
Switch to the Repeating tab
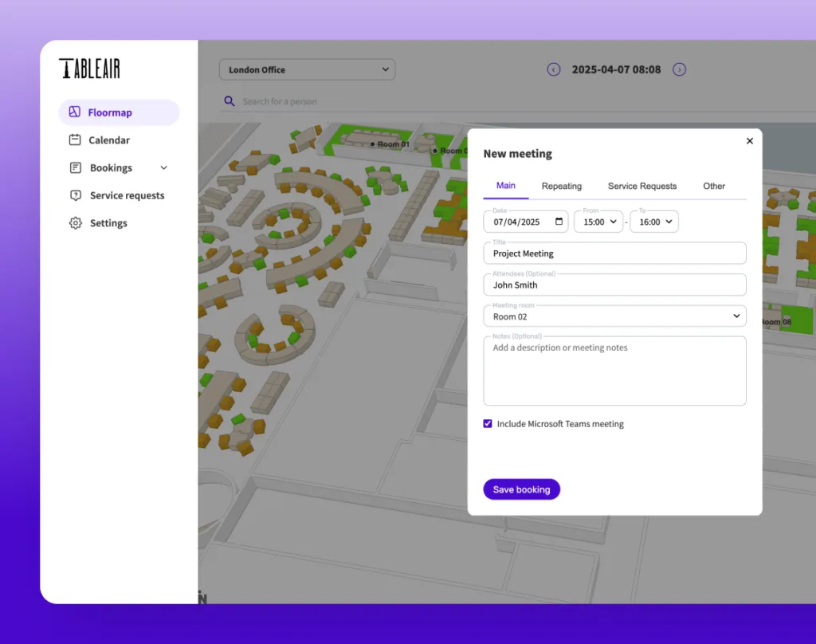coord(562,186)
